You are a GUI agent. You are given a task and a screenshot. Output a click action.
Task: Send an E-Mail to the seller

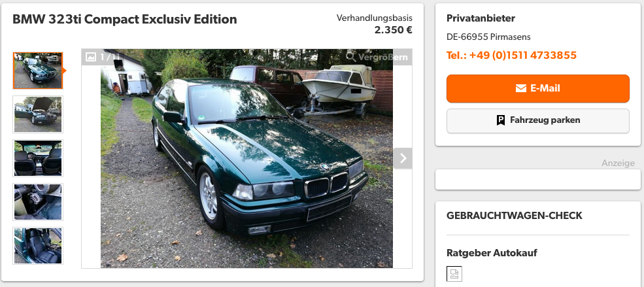click(x=537, y=88)
